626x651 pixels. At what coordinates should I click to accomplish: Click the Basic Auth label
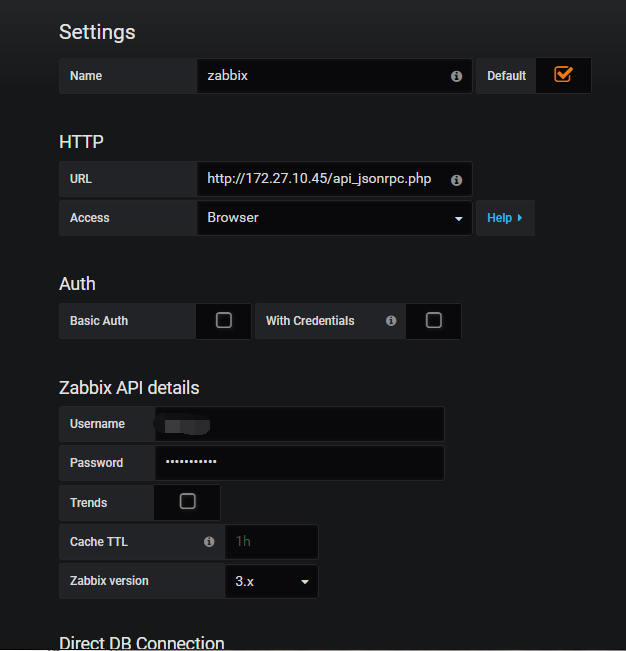pos(99,321)
